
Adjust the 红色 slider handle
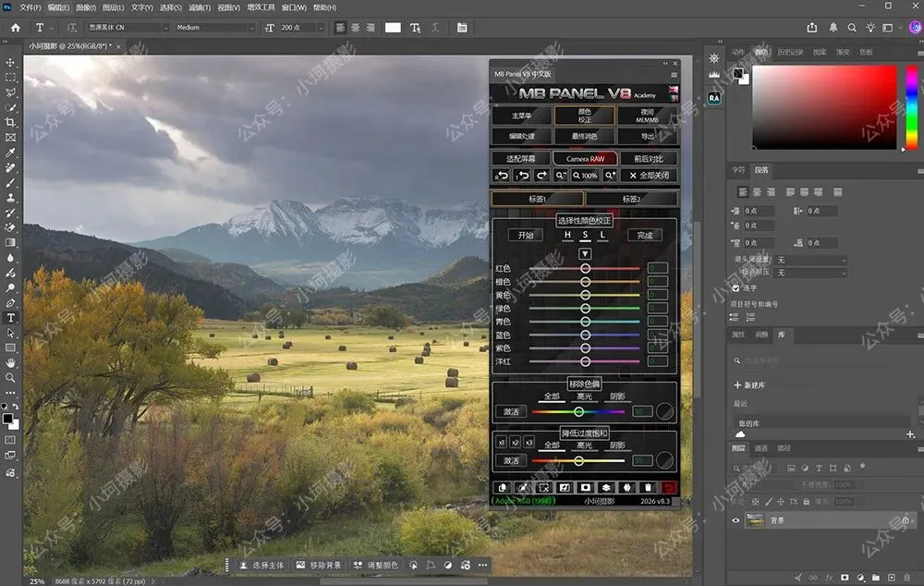click(585, 268)
